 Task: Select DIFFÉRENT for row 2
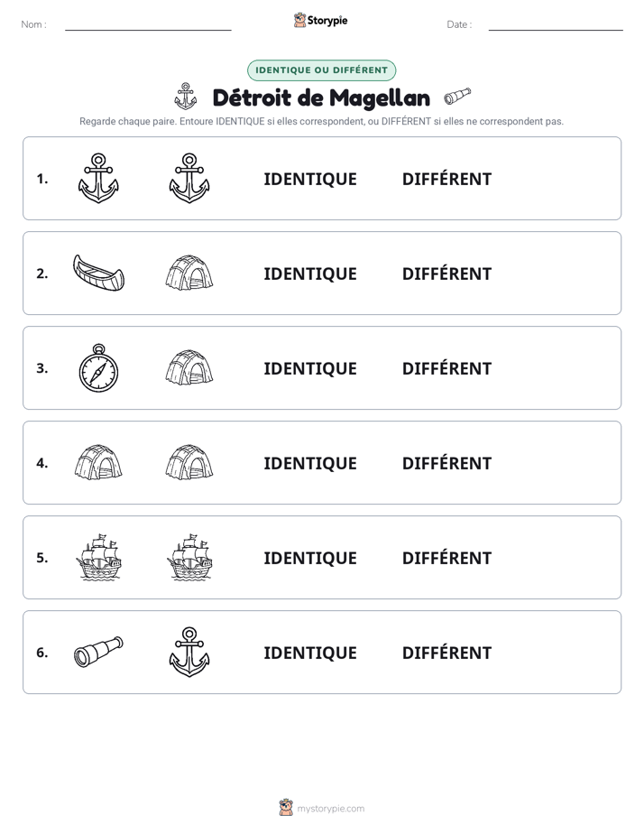click(446, 273)
